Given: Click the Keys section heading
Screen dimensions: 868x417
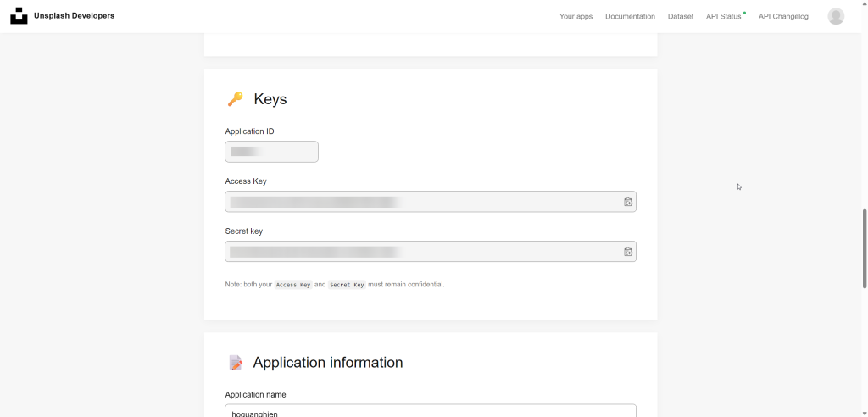Looking at the screenshot, I should 270,99.
